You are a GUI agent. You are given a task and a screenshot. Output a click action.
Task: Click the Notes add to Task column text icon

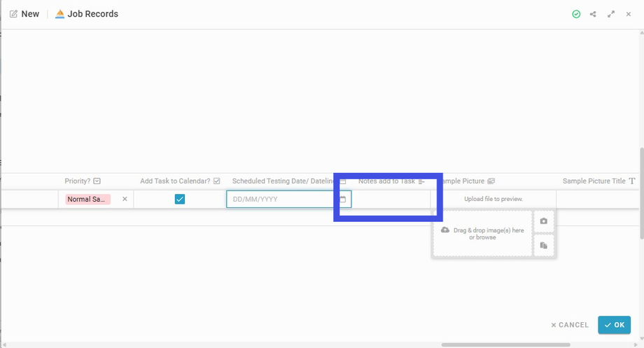click(x=421, y=181)
